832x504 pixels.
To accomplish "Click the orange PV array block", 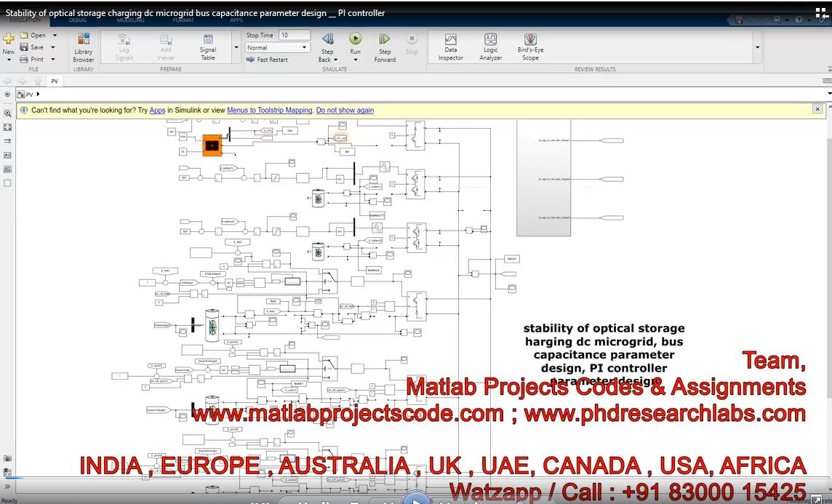I will click(x=212, y=145).
